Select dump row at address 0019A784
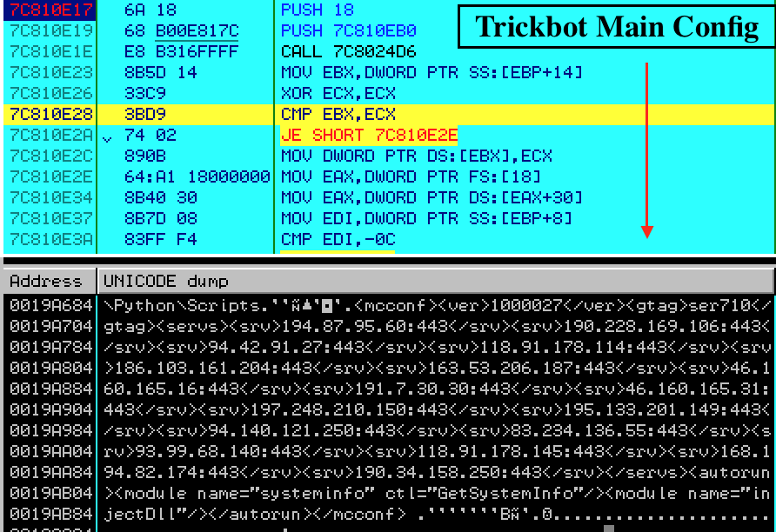Image resolution: width=776 pixels, height=532 pixels. pos(389,347)
